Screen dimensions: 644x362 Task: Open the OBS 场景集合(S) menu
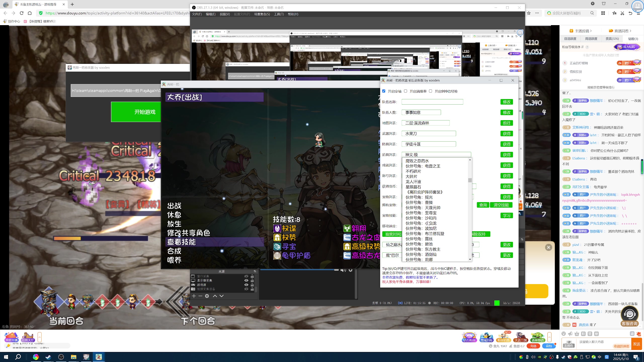(x=262, y=14)
